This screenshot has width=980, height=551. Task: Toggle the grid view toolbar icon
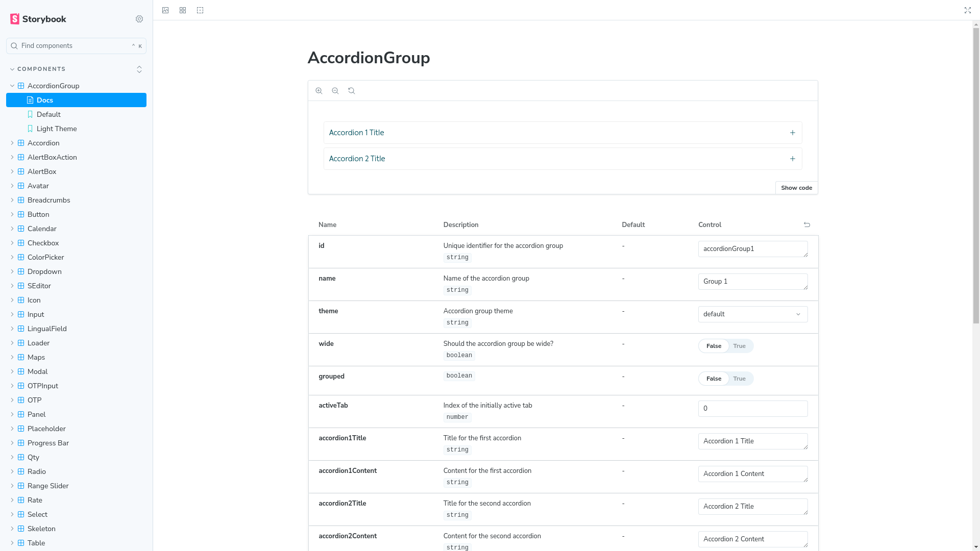pyautogui.click(x=183, y=10)
